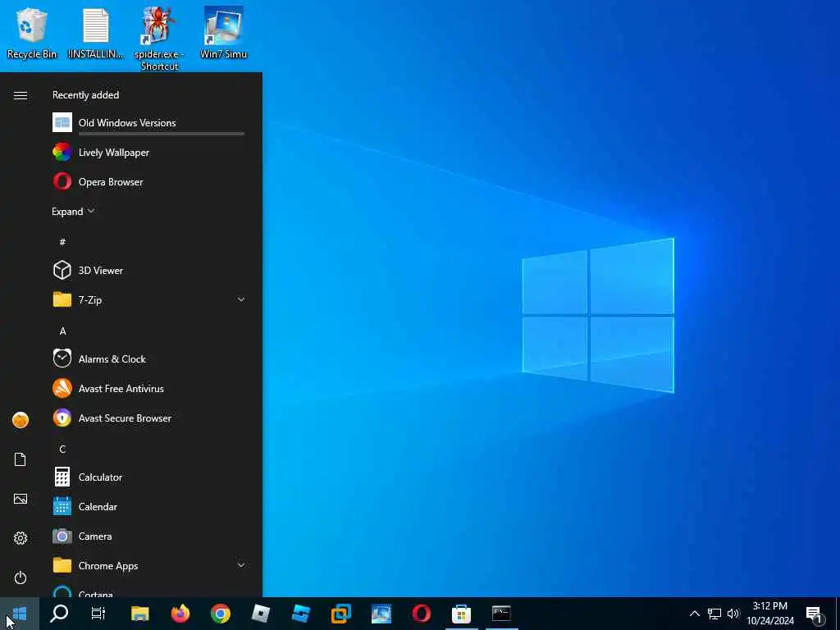840x630 pixels.
Task: Select the !INSTALLIN... text file on desktop
Action: [96, 33]
